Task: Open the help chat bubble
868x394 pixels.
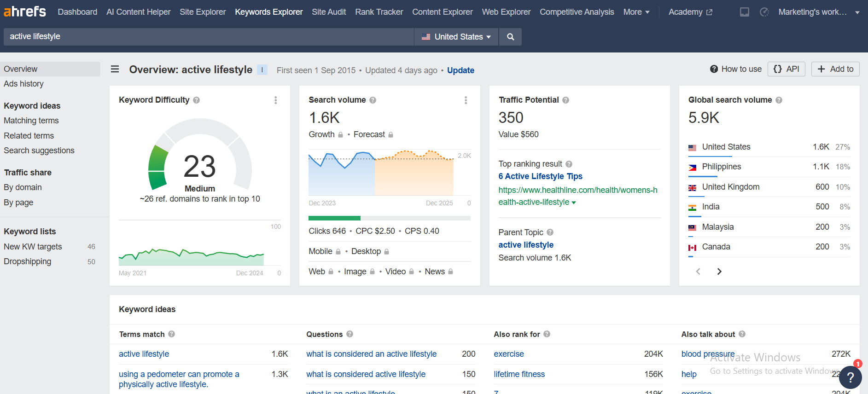Action: click(x=851, y=377)
